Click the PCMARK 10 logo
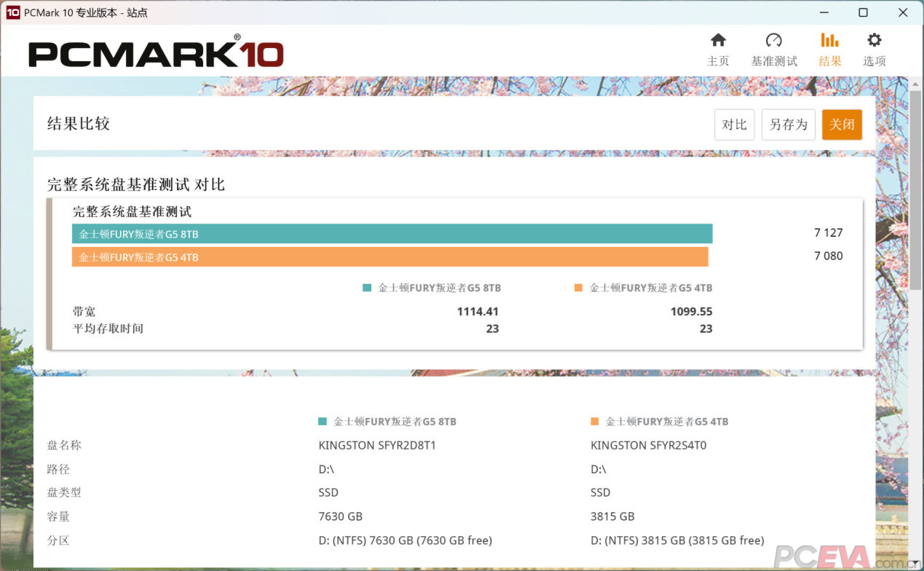Screen dimensions: 924x571 coord(156,52)
